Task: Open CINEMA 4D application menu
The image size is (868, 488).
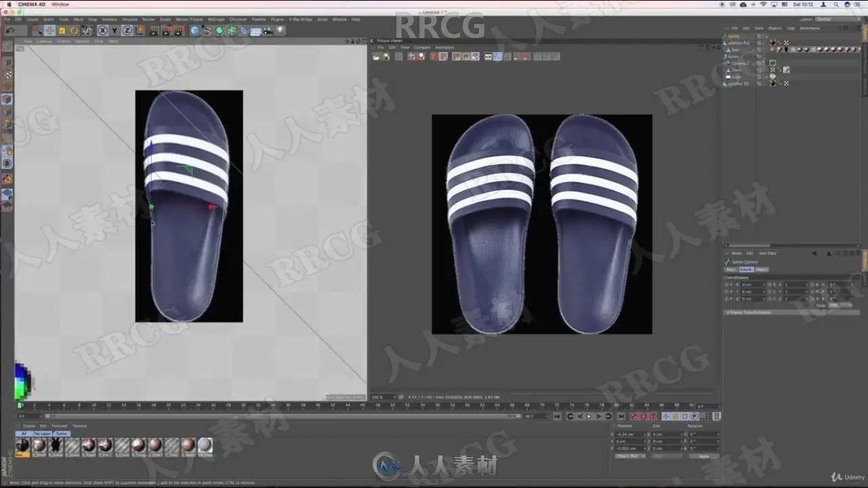Action: coord(32,4)
